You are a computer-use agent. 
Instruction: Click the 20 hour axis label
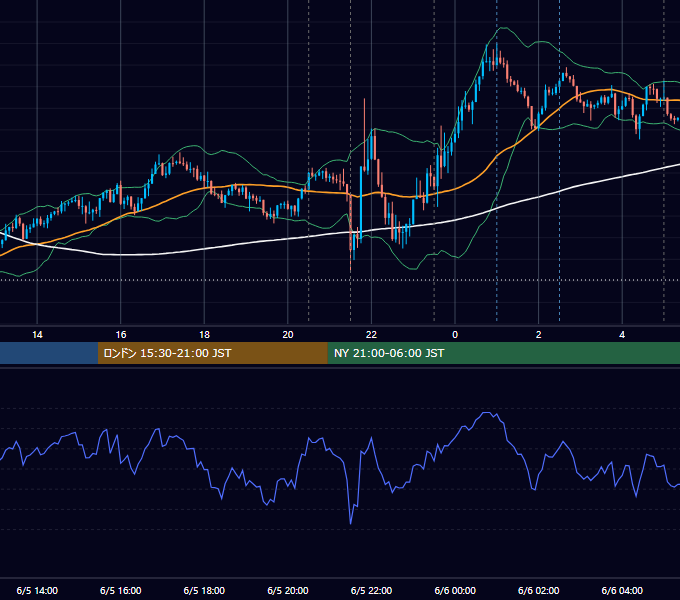point(288,335)
